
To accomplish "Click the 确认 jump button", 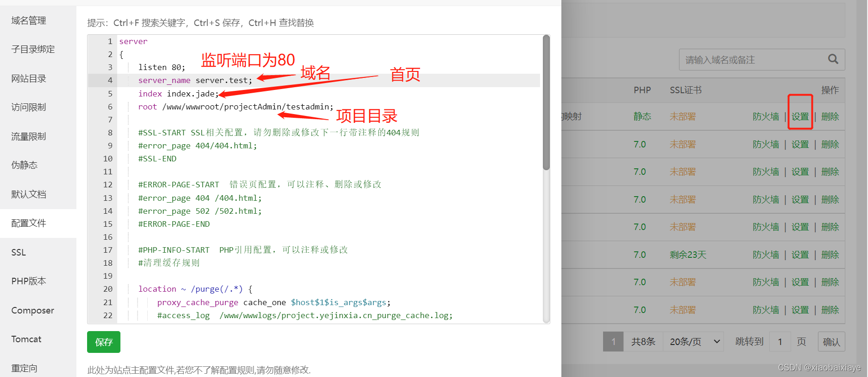I will click(831, 342).
